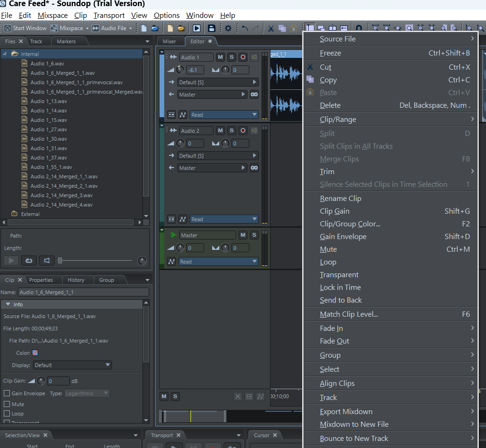Enable the Gain Envelope checkbox

pyautogui.click(x=7, y=393)
